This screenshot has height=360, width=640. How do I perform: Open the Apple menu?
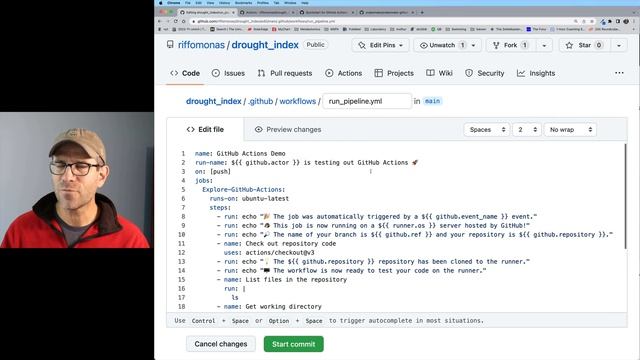point(160,3)
